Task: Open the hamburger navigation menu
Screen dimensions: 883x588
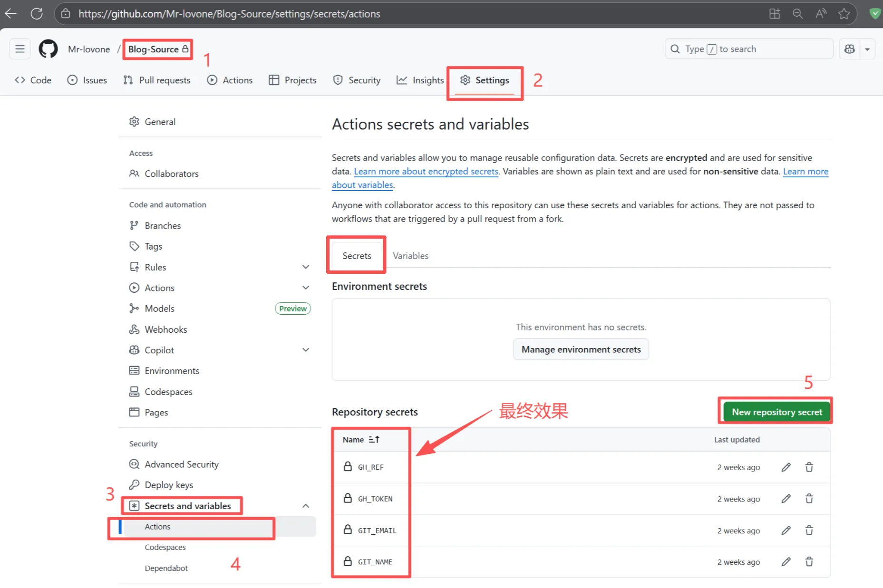Action: (20, 49)
